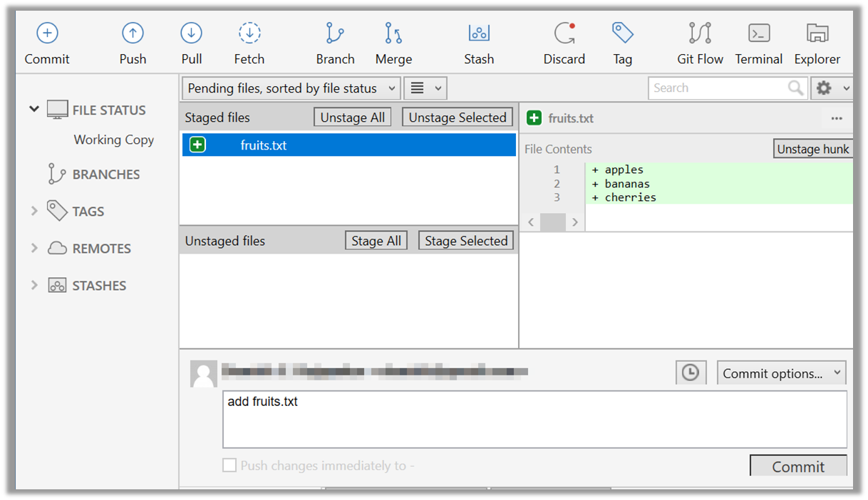Click the Unstage All button

click(x=352, y=118)
